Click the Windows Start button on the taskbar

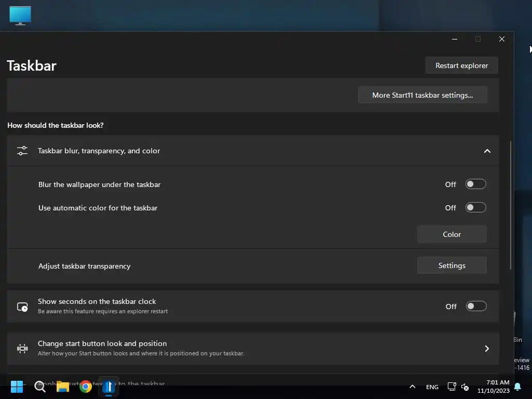(17, 387)
